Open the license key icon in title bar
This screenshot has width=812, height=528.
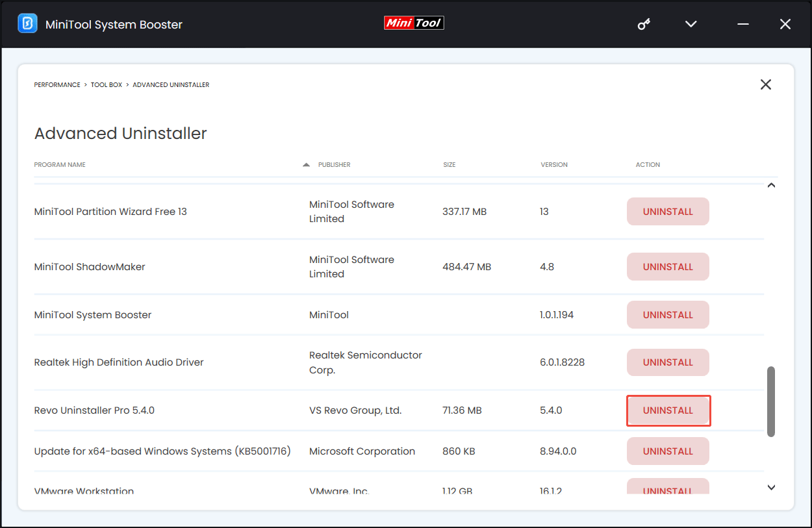(644, 23)
